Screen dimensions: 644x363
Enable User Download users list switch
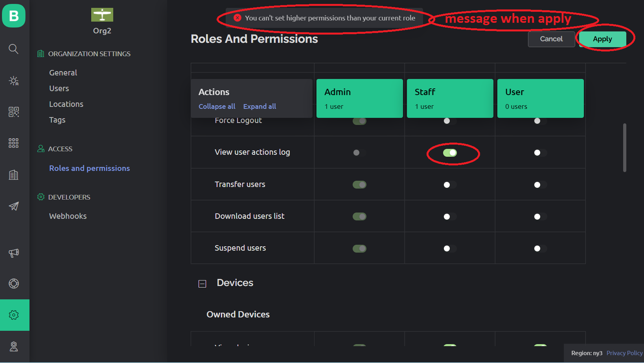coord(540,216)
